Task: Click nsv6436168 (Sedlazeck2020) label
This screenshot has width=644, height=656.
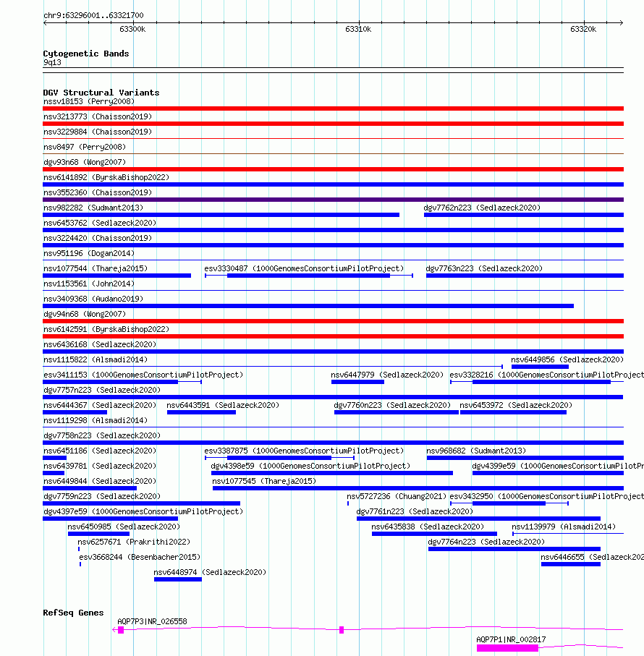Action: coord(100,344)
